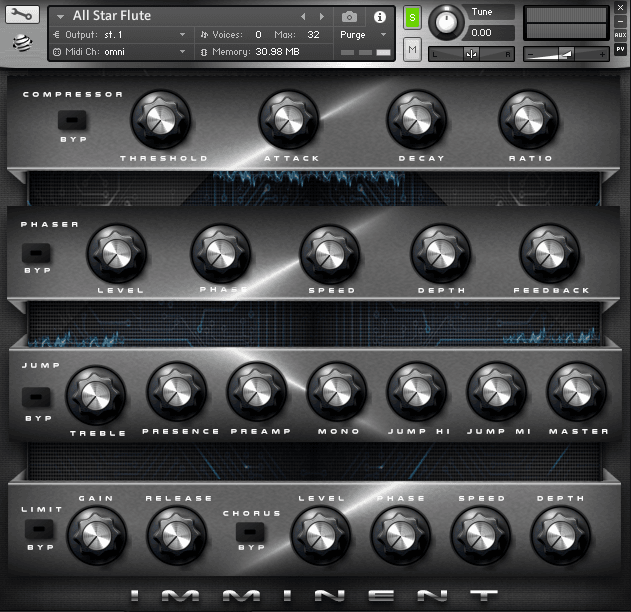This screenshot has height=612, width=631.
Task: Click the Compressor Threshold knob
Action: coord(161,120)
